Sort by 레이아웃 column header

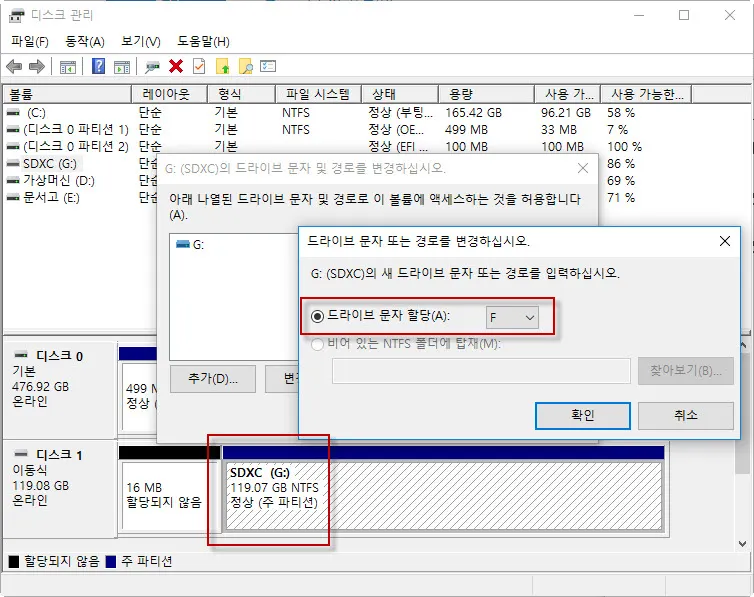[169, 94]
